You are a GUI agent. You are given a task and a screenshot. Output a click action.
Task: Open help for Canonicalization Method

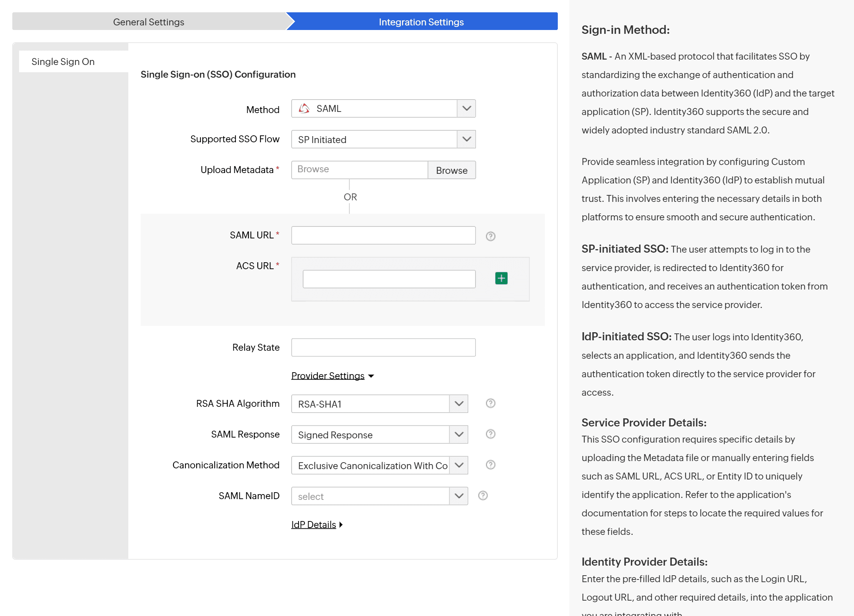pyautogui.click(x=490, y=465)
